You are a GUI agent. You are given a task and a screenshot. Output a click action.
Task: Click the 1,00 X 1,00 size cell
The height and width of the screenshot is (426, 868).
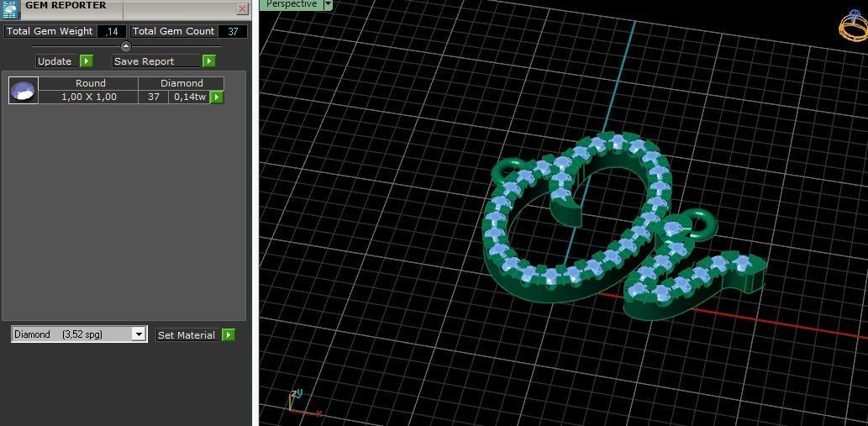88,97
